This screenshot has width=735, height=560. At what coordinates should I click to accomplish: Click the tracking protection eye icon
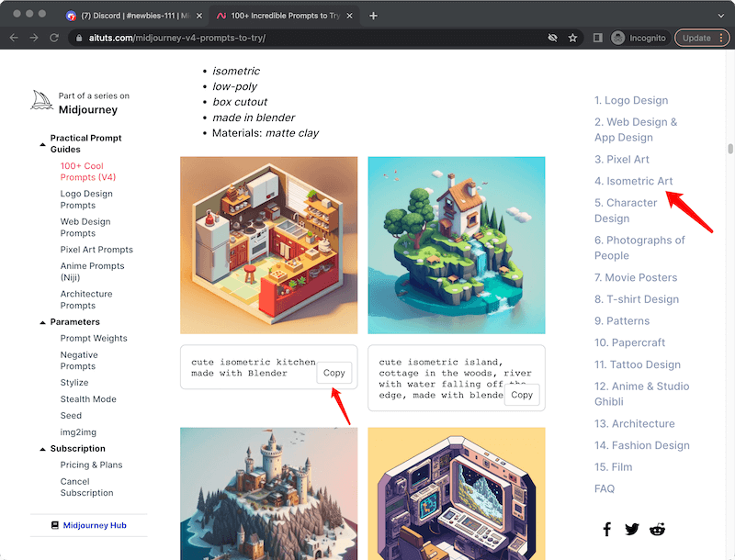pyautogui.click(x=552, y=38)
